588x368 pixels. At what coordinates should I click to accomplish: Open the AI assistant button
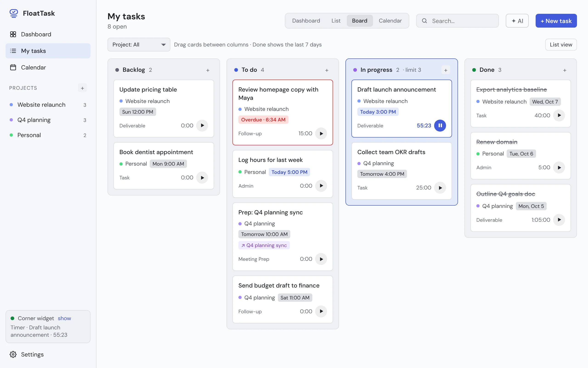pyautogui.click(x=517, y=21)
